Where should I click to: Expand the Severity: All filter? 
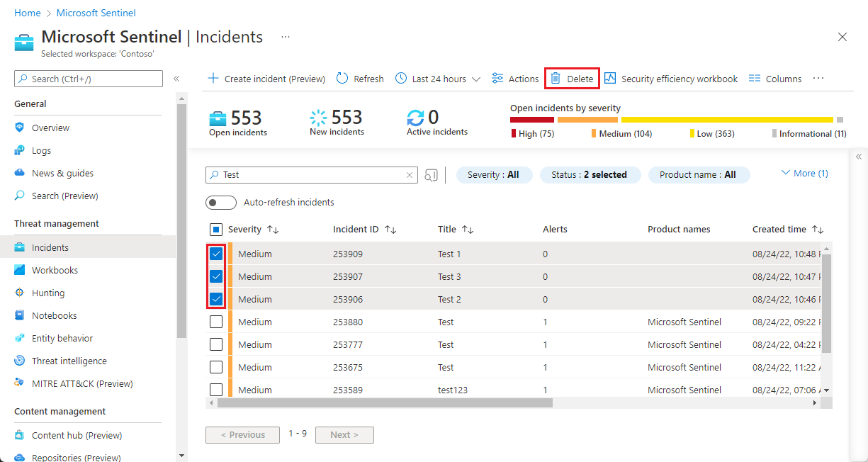tap(494, 174)
